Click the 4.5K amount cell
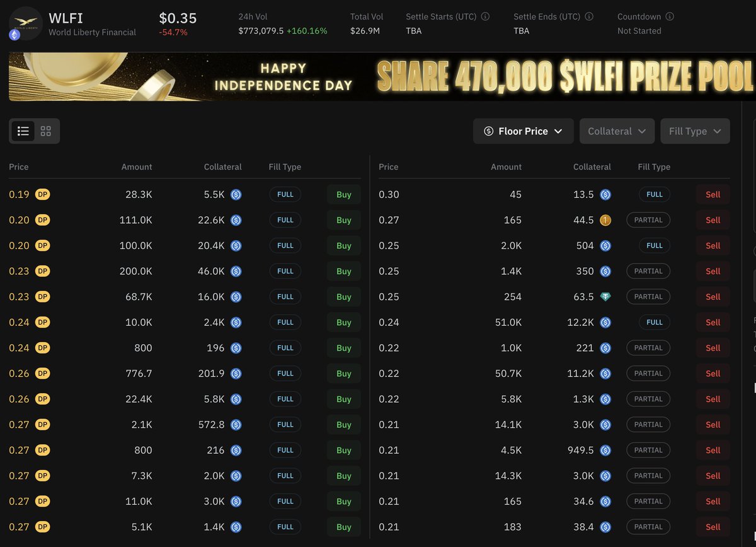The image size is (756, 547). (x=512, y=450)
